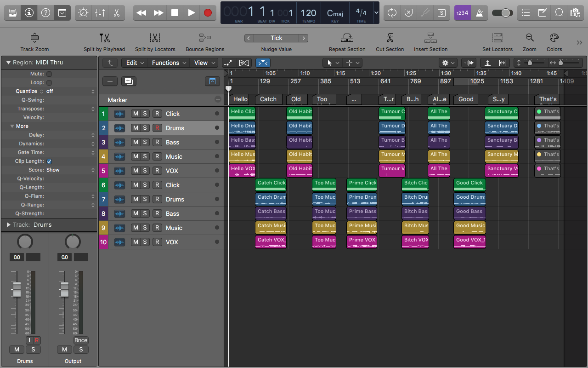Collapse the More section in inspector
Screen dimensions: 588x368
(12, 126)
